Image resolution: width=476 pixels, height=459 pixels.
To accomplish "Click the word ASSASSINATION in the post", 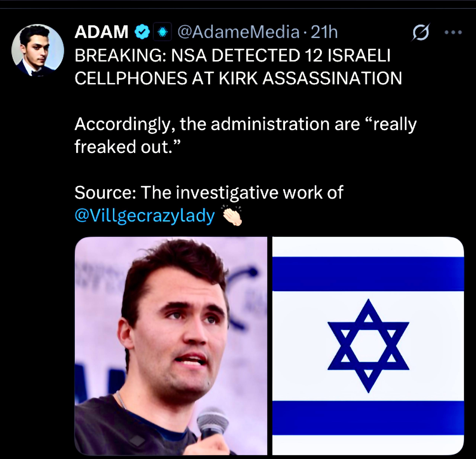I will (332, 78).
